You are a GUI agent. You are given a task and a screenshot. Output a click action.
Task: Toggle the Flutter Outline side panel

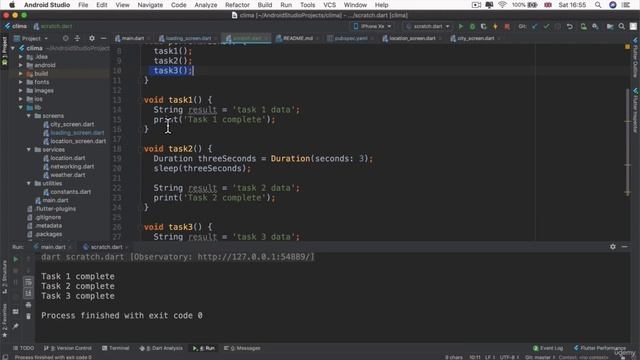636,57
